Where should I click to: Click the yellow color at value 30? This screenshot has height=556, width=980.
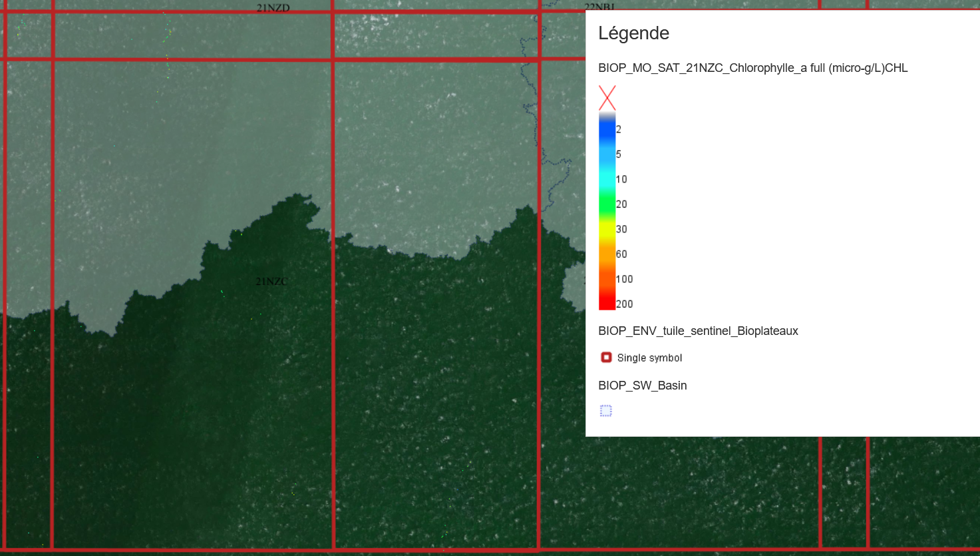(607, 230)
